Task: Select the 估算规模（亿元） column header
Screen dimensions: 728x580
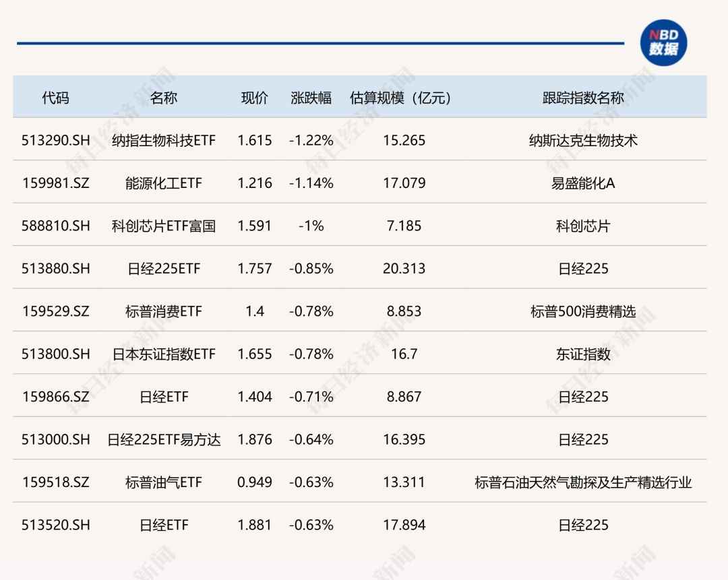Action: 404,98
